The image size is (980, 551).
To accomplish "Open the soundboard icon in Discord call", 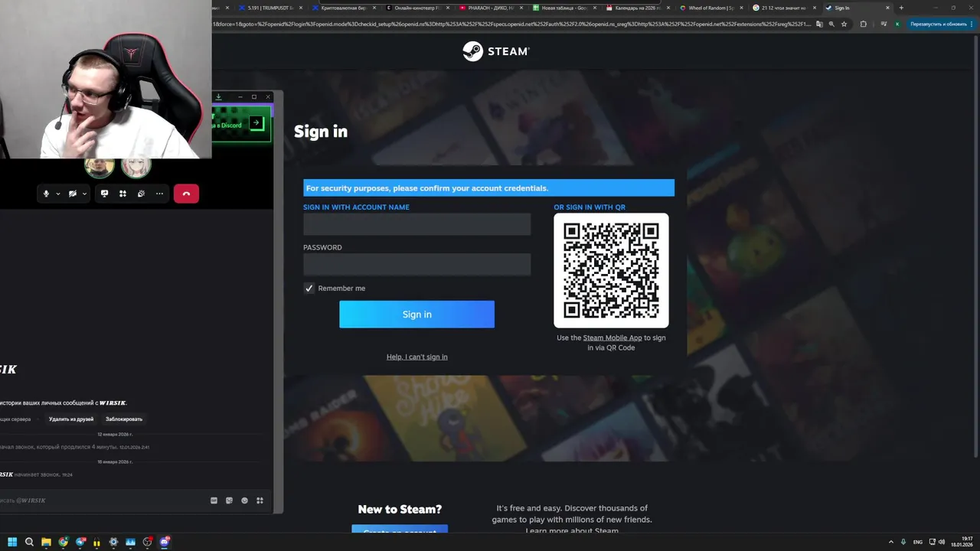I will pyautogui.click(x=141, y=194).
